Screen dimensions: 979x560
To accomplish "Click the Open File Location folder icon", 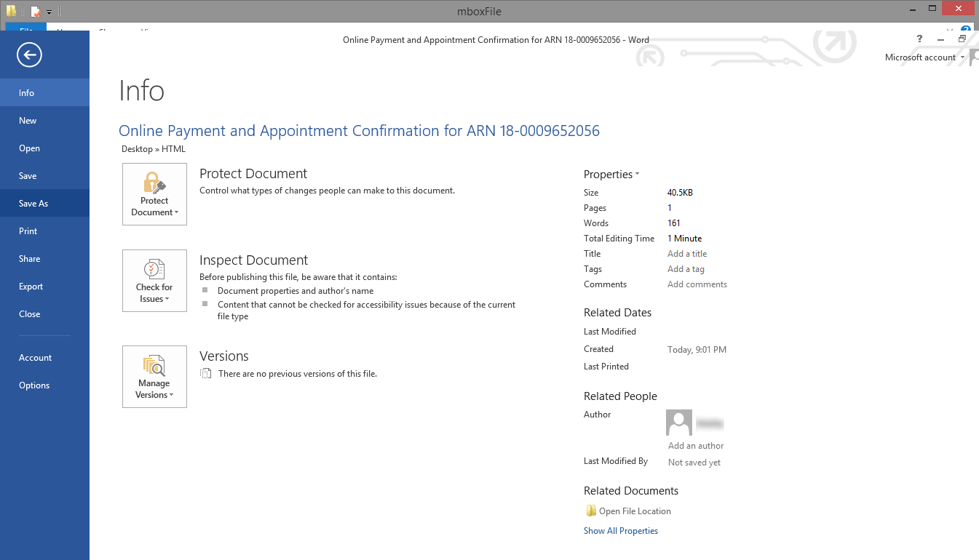I will pyautogui.click(x=590, y=511).
